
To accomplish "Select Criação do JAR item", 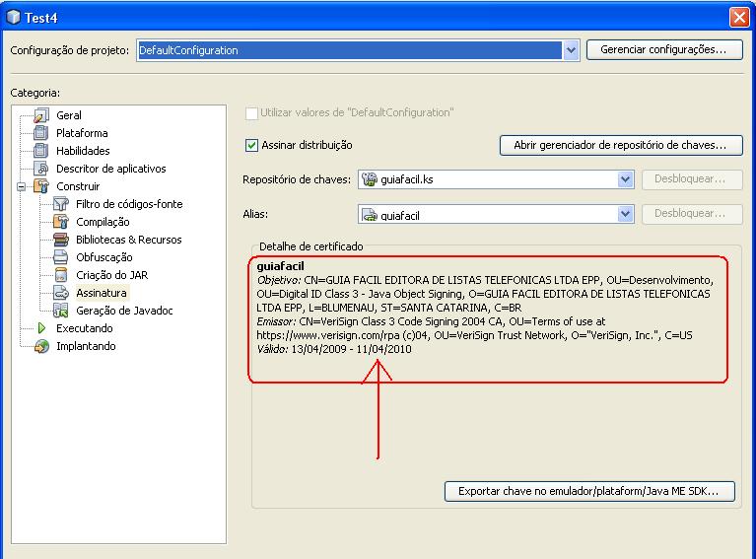I will tap(111, 275).
